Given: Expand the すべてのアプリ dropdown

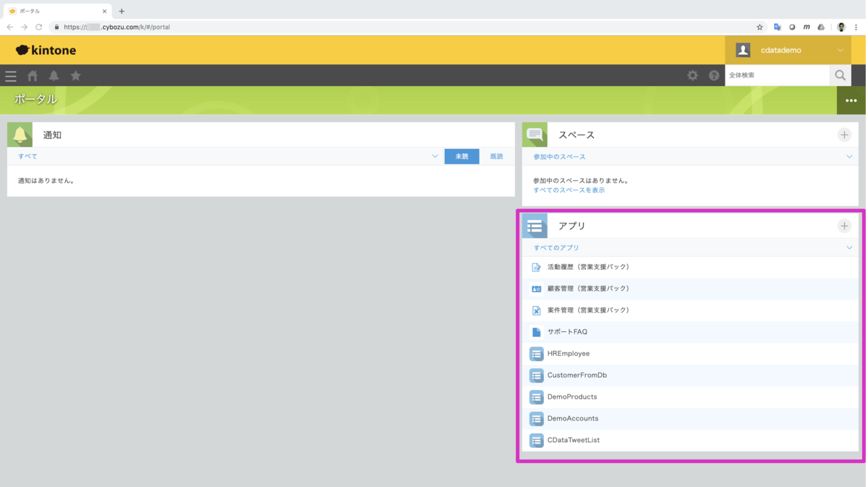Looking at the screenshot, I should 849,247.
